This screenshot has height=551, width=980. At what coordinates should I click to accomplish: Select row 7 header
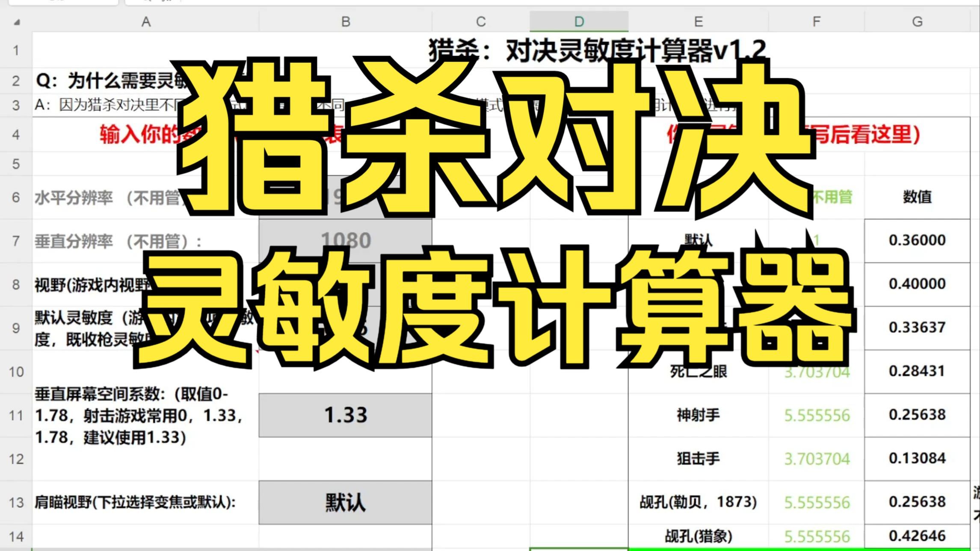click(x=16, y=241)
